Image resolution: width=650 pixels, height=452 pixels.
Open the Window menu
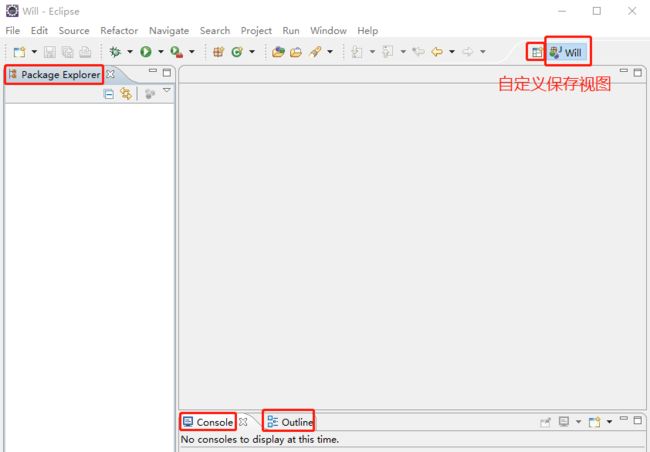pos(328,31)
